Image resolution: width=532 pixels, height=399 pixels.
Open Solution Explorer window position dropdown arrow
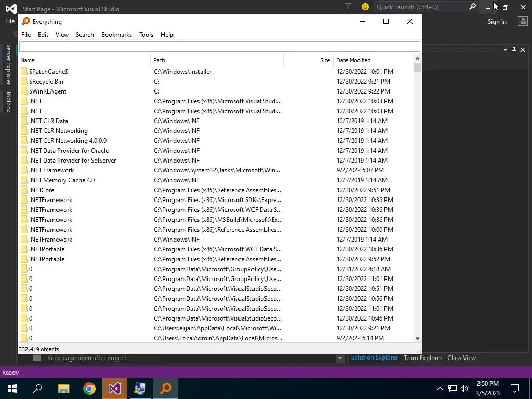(x=505, y=50)
